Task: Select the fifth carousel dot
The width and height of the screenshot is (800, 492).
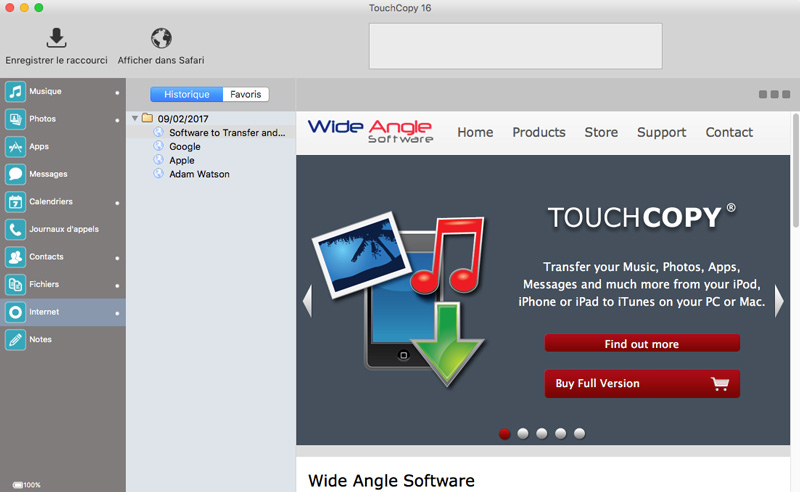Action: [579, 434]
